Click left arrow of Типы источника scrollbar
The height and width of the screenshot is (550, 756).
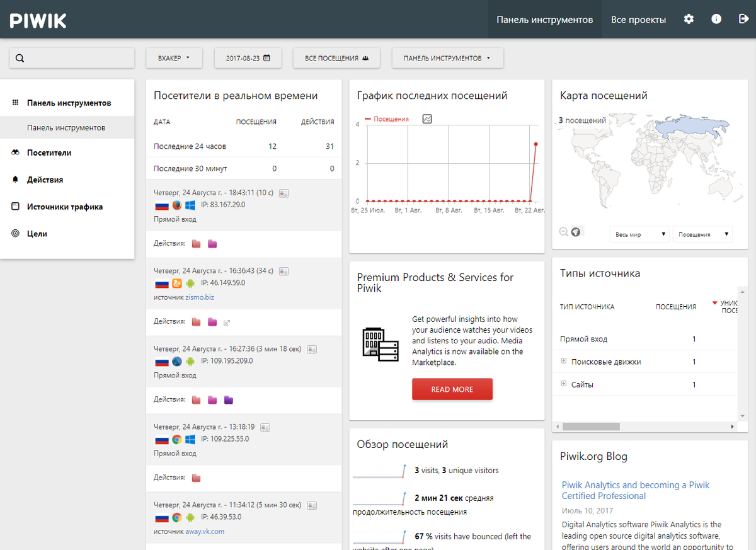[556, 427]
